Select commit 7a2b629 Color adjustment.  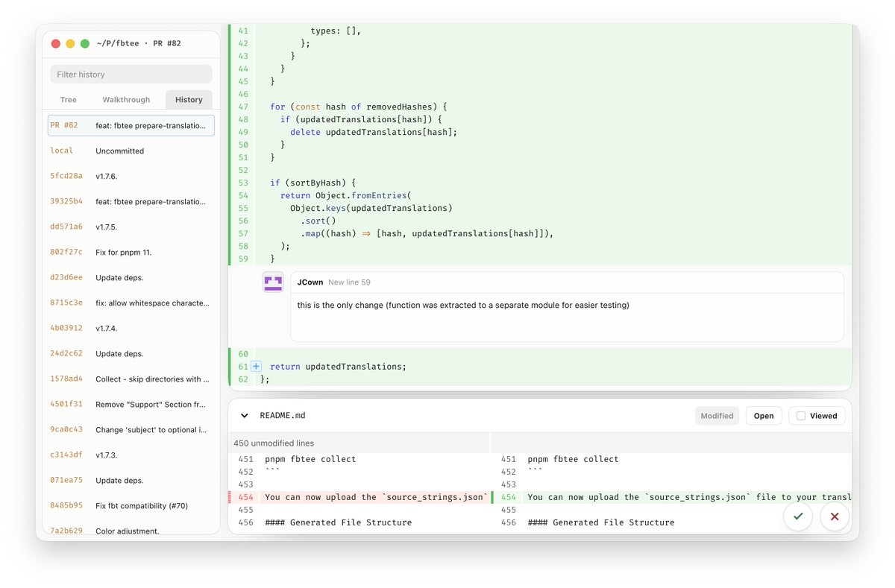click(x=131, y=531)
